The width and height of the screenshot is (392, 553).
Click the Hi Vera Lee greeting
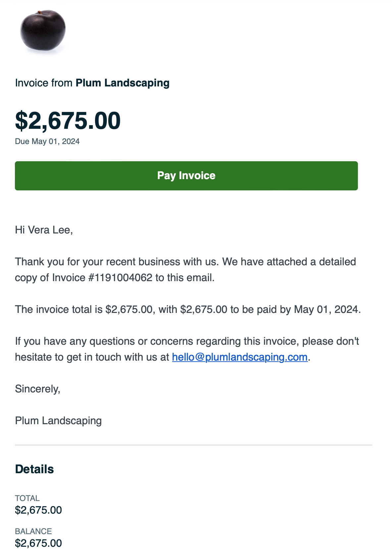pos(44,230)
